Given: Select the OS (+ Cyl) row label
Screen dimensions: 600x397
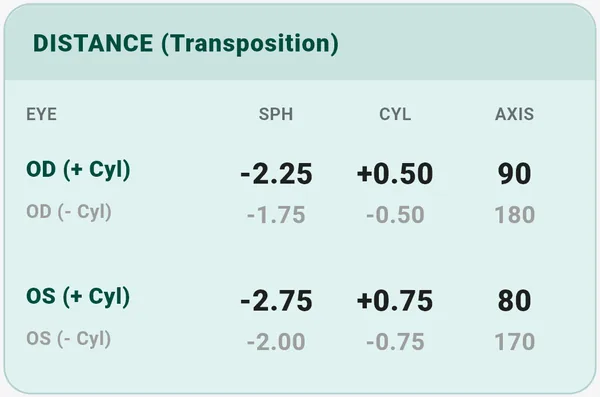Looking at the screenshot, I should 78,297.
